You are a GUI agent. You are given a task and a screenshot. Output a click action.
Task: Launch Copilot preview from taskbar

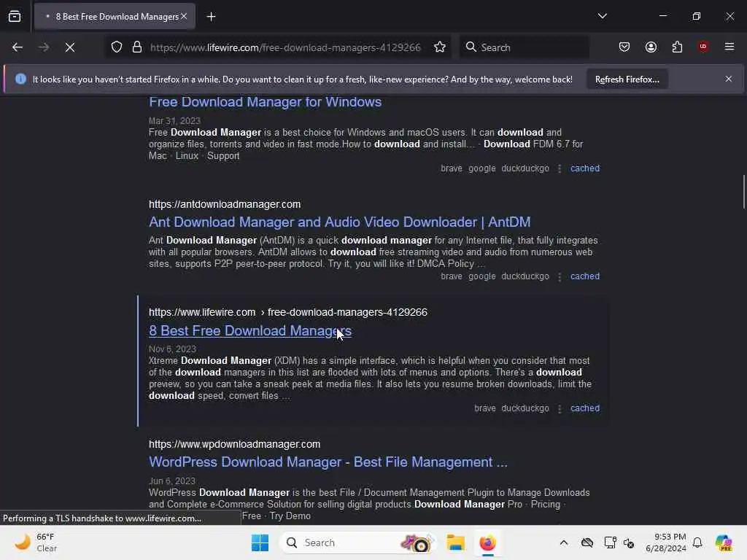click(x=724, y=542)
